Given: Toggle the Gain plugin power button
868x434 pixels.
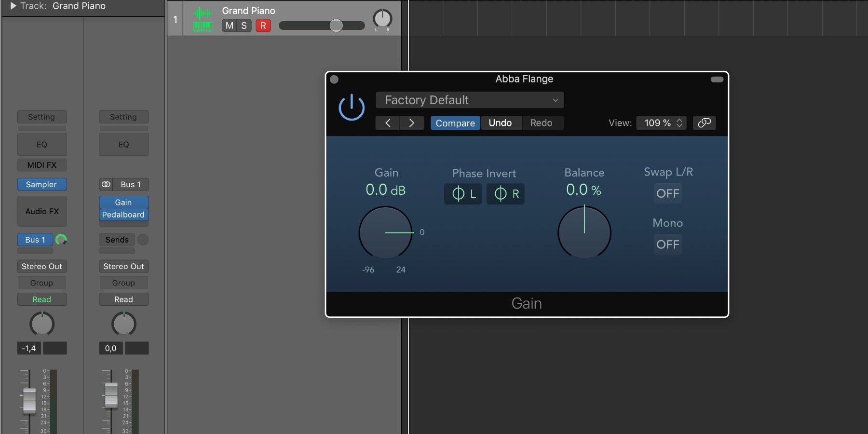Looking at the screenshot, I should (x=352, y=107).
